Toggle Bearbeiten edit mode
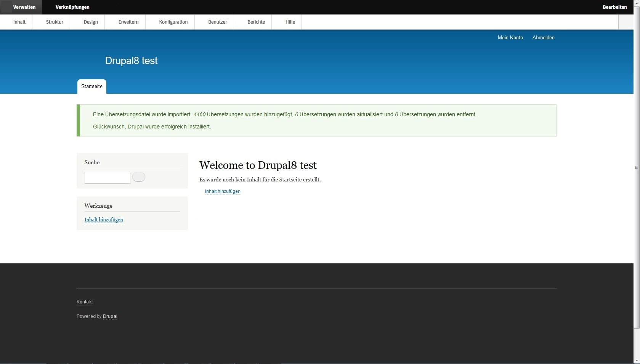The width and height of the screenshot is (640, 364). tap(614, 7)
